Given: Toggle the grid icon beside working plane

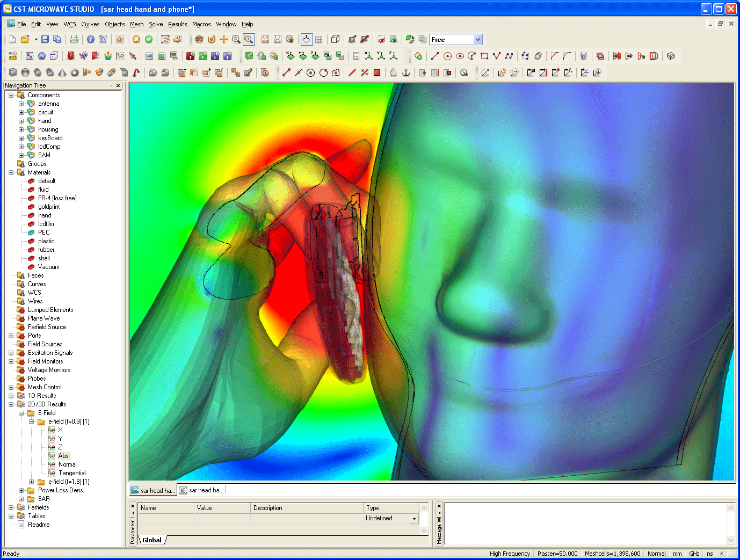Looking at the screenshot, I should pos(319,39).
